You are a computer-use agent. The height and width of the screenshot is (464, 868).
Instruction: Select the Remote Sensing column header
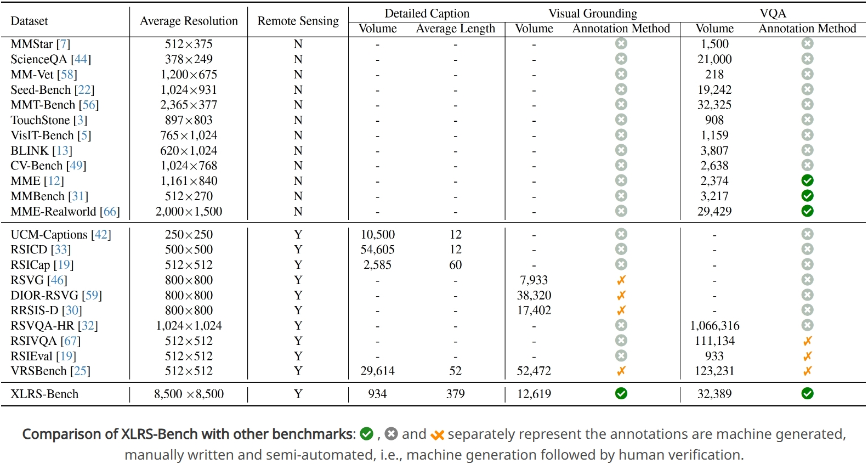tap(298, 21)
